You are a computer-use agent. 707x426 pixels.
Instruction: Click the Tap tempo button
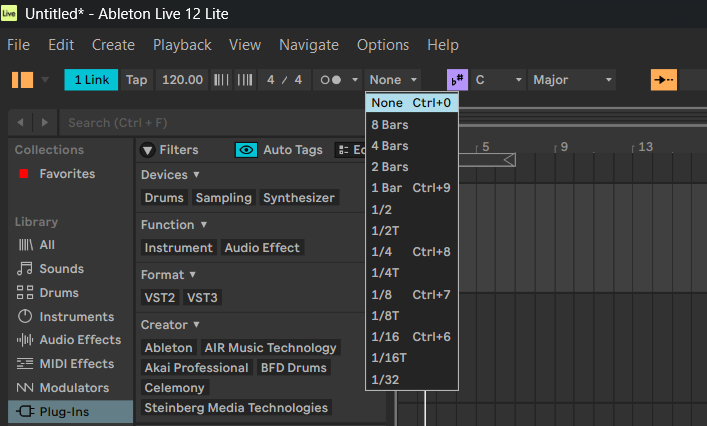137,80
